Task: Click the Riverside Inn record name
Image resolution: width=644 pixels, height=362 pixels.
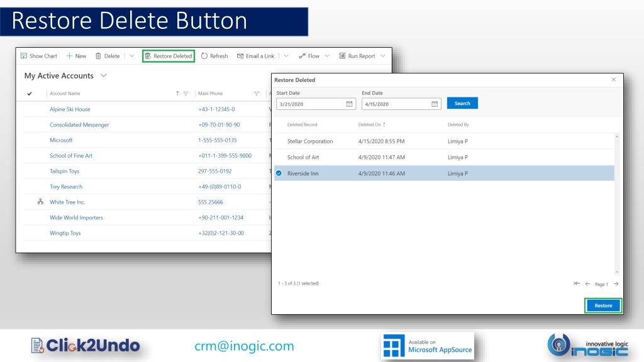Action: click(303, 173)
